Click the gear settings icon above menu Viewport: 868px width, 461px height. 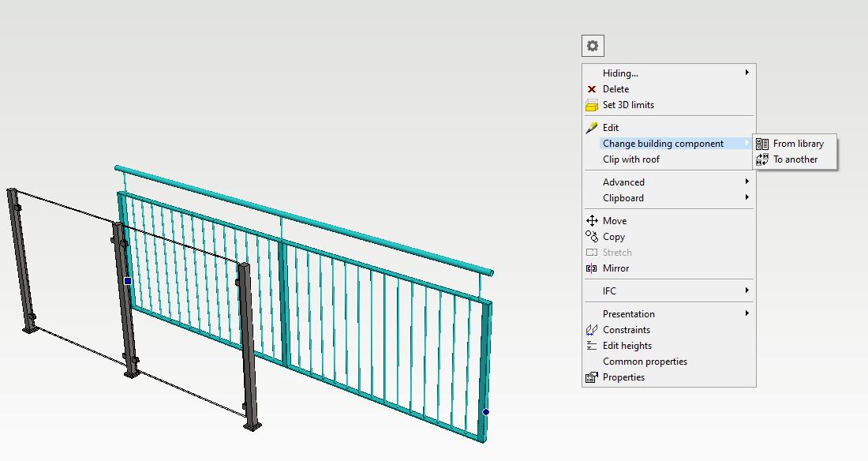tap(593, 46)
